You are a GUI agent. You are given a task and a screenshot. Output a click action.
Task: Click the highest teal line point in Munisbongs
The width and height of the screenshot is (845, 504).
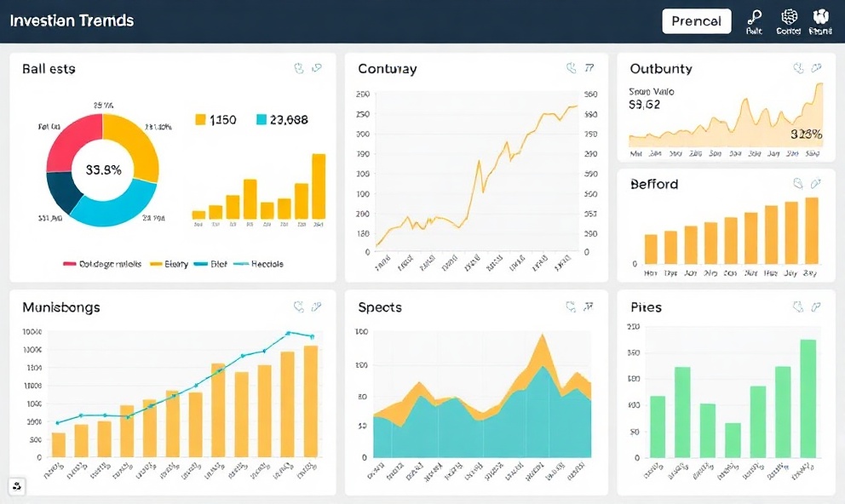point(288,334)
